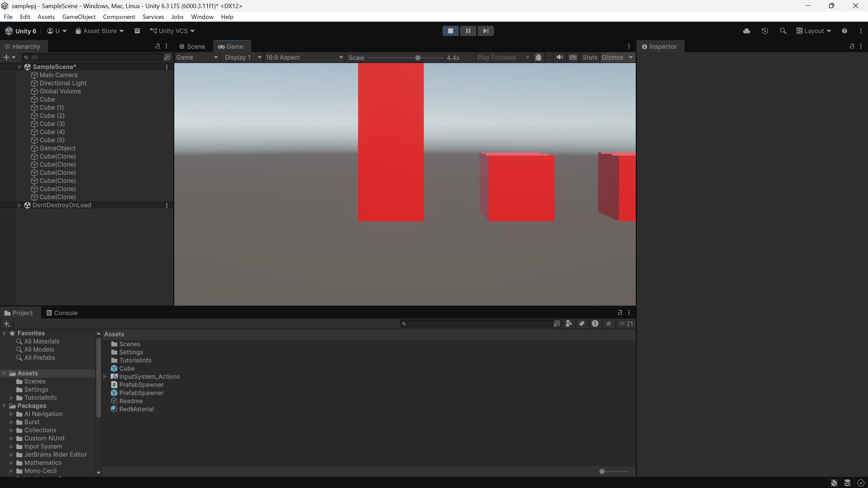Open the Layout dropdown
868x488 pixels.
(x=814, y=31)
